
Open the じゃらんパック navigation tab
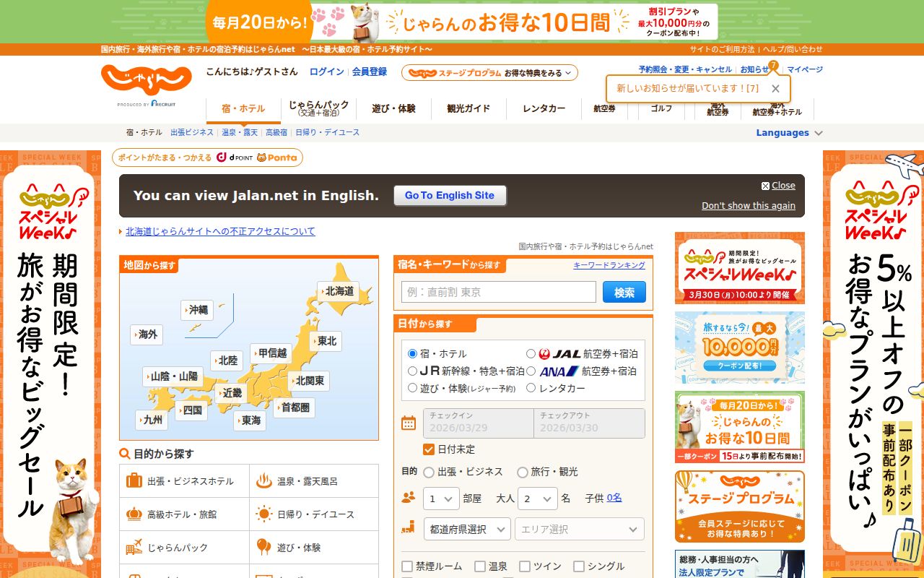(x=318, y=108)
